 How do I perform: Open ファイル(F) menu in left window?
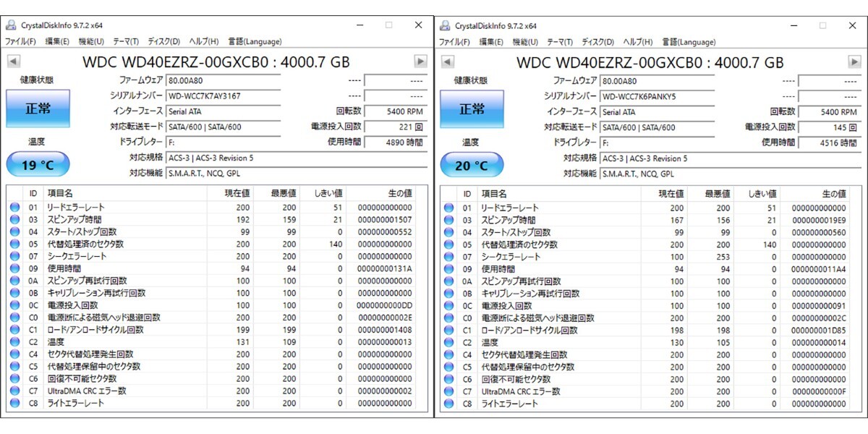21,42
